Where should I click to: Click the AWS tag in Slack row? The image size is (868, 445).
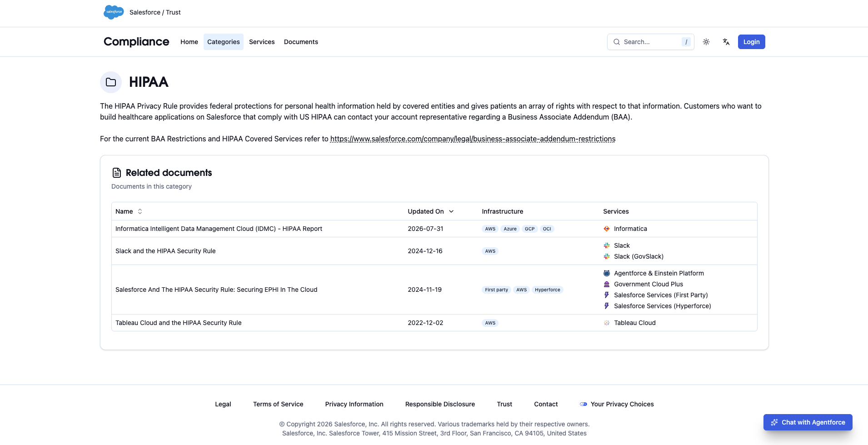point(490,251)
